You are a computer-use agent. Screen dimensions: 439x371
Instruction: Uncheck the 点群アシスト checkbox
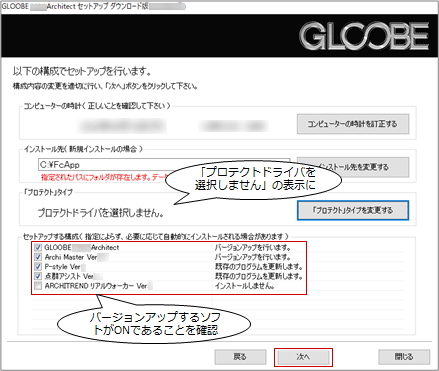pyautogui.click(x=38, y=276)
